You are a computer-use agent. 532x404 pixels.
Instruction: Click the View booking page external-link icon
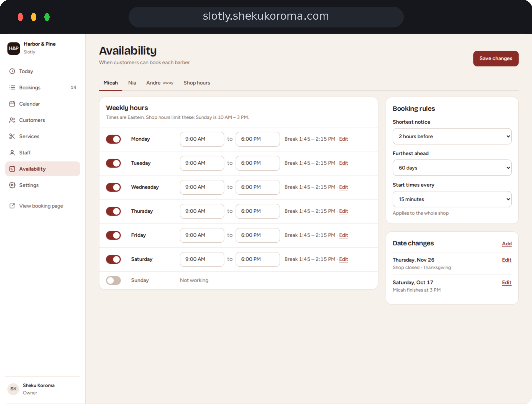pos(12,206)
